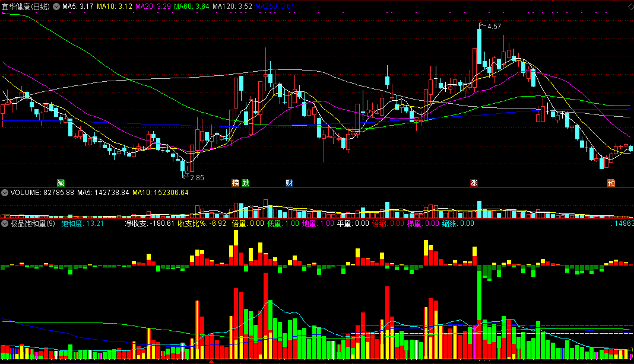Click the orange 榜 event marker
The image size is (634, 364).
tap(235, 183)
